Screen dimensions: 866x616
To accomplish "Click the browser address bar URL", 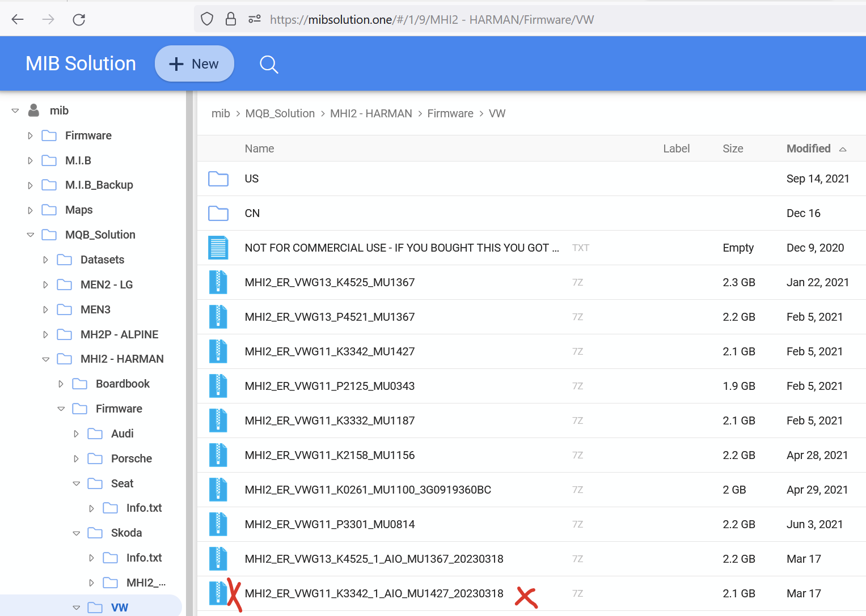I will pos(431,20).
